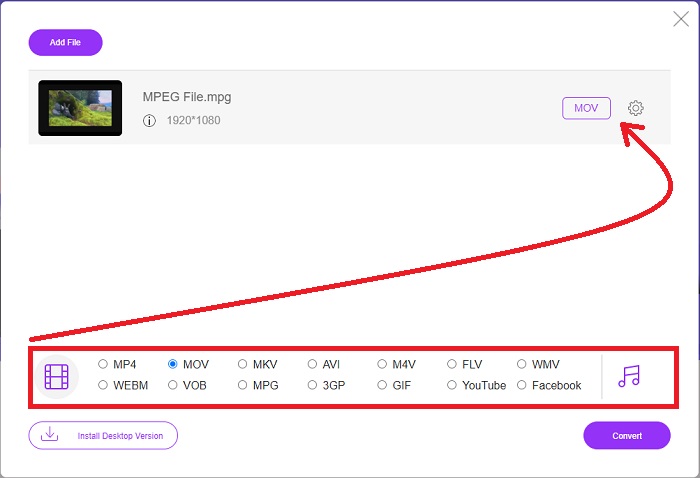Choose the WMV radio button
Screen dimensions: 700x478
coord(521,364)
